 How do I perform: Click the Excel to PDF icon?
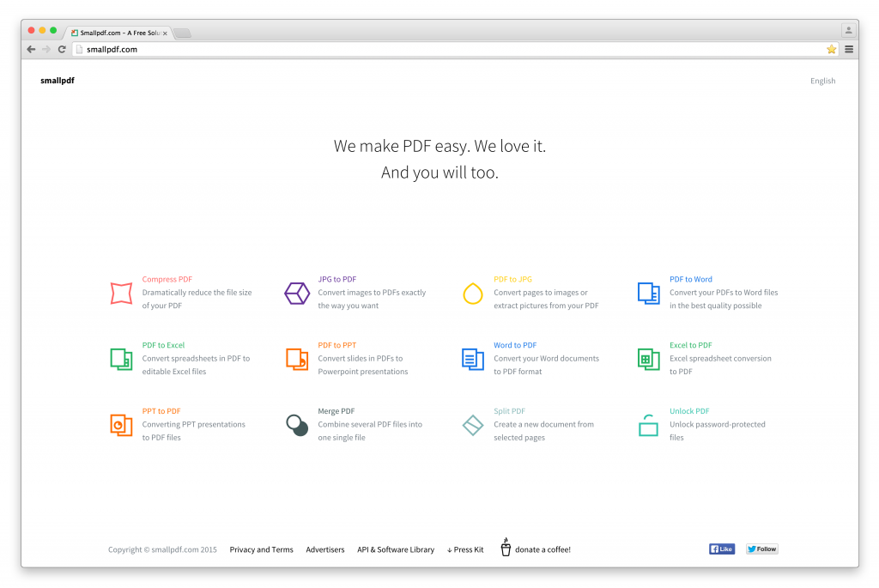pyautogui.click(x=649, y=360)
